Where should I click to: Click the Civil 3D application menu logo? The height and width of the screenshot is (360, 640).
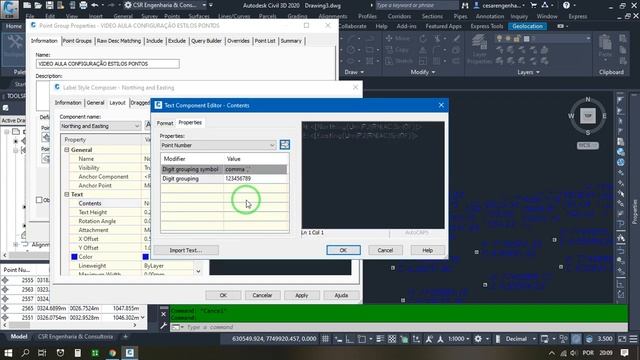coord(9,9)
